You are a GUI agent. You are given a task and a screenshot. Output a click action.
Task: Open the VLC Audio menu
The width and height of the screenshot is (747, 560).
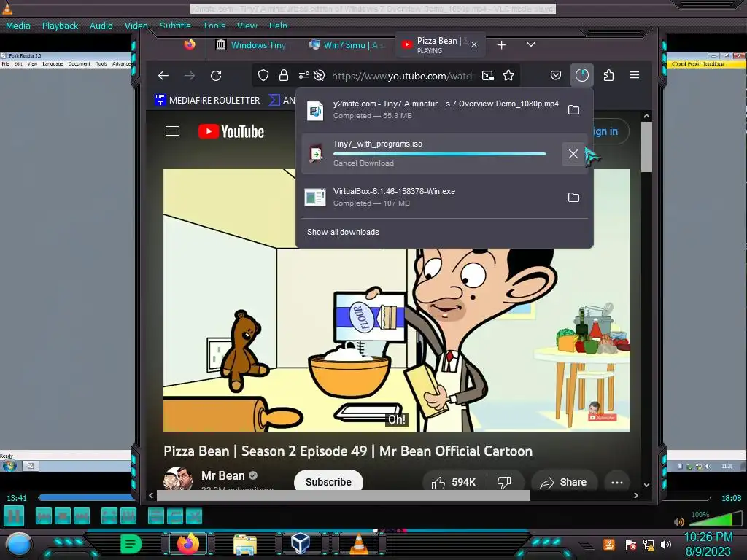click(101, 26)
